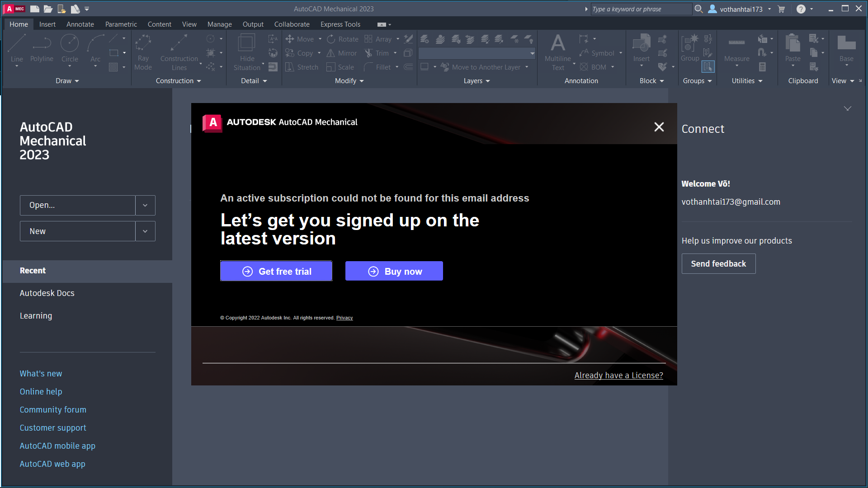Open the What's new link
868x488 pixels.
click(41, 374)
